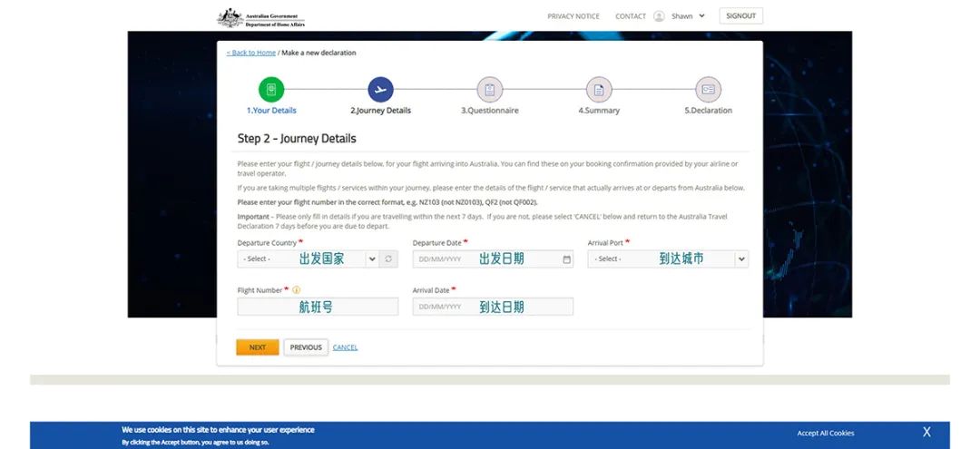Accept All Cookies in the banner
980x449 pixels.
[825, 434]
